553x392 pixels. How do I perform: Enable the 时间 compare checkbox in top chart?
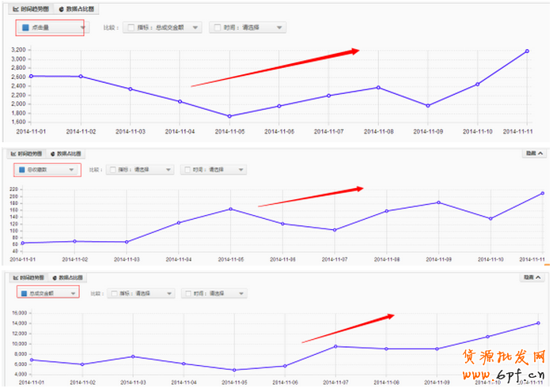[218, 28]
